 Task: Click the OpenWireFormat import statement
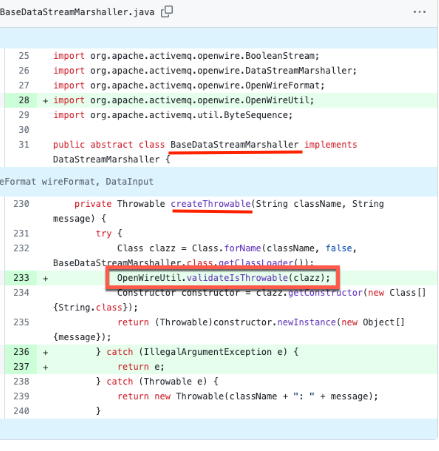click(189, 85)
